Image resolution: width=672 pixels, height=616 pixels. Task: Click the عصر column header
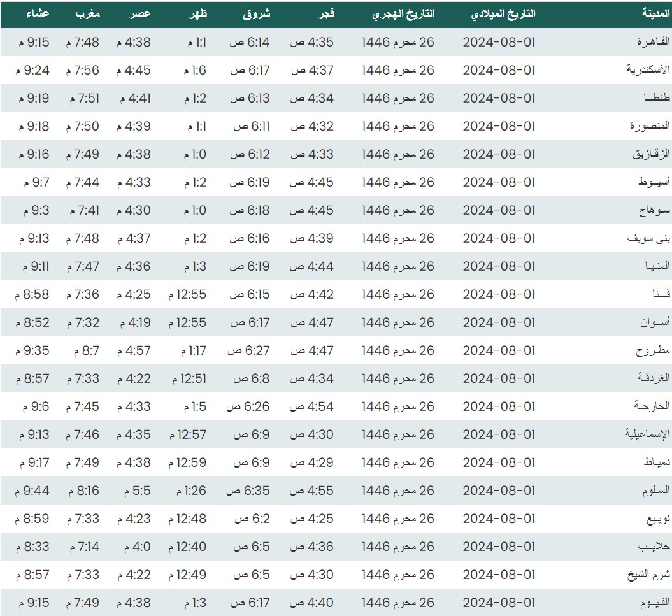[x=141, y=14]
